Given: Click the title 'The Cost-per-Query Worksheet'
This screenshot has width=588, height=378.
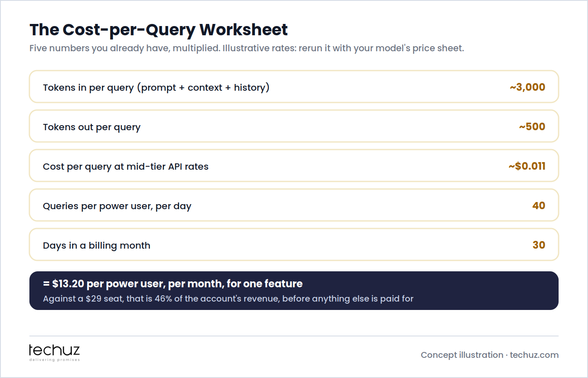Looking at the screenshot, I should 158,30.
